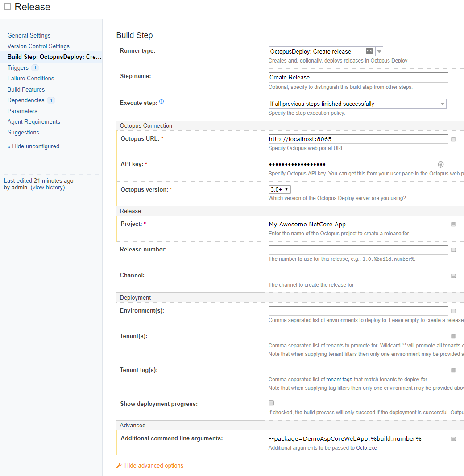Click inside the Step name input field

357,77
